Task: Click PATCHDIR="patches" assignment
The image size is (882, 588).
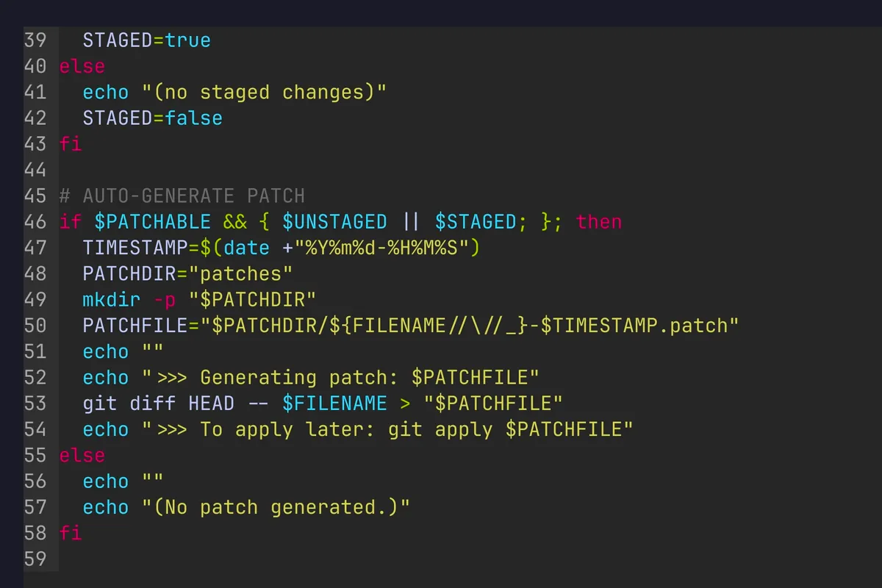Action: [187, 274]
